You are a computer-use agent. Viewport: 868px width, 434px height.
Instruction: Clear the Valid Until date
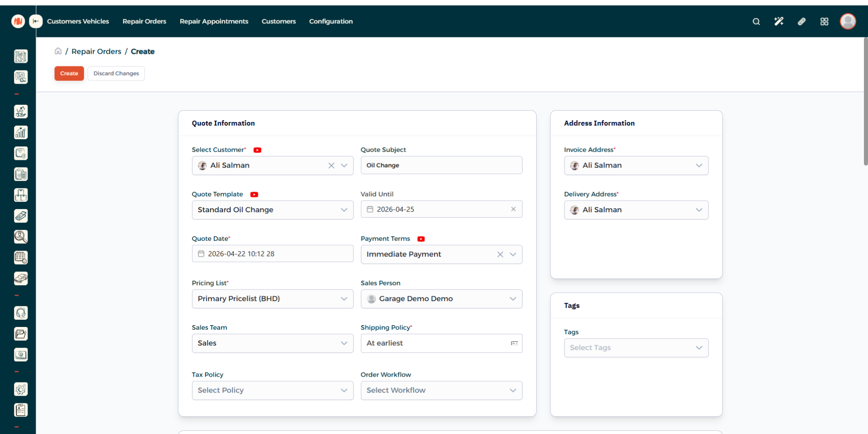coord(513,209)
